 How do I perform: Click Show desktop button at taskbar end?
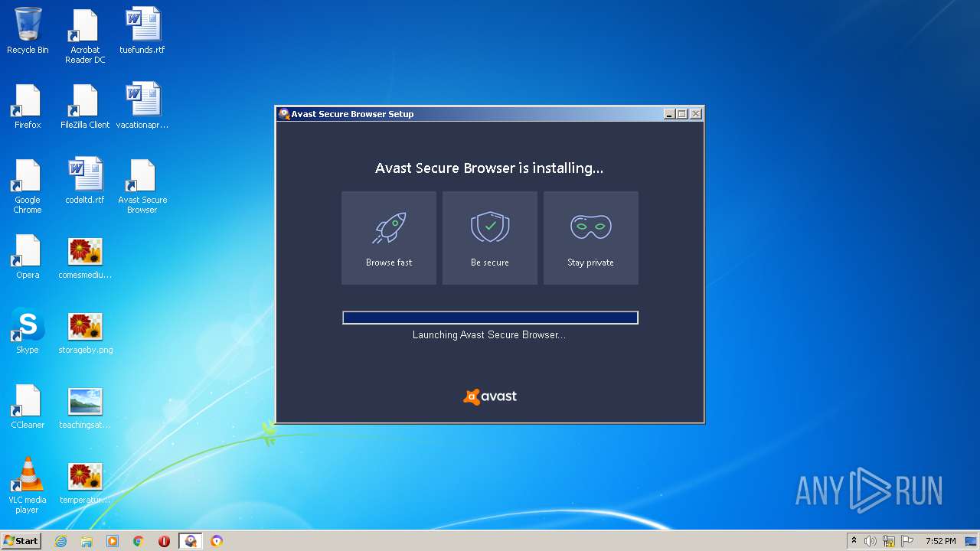tap(972, 541)
